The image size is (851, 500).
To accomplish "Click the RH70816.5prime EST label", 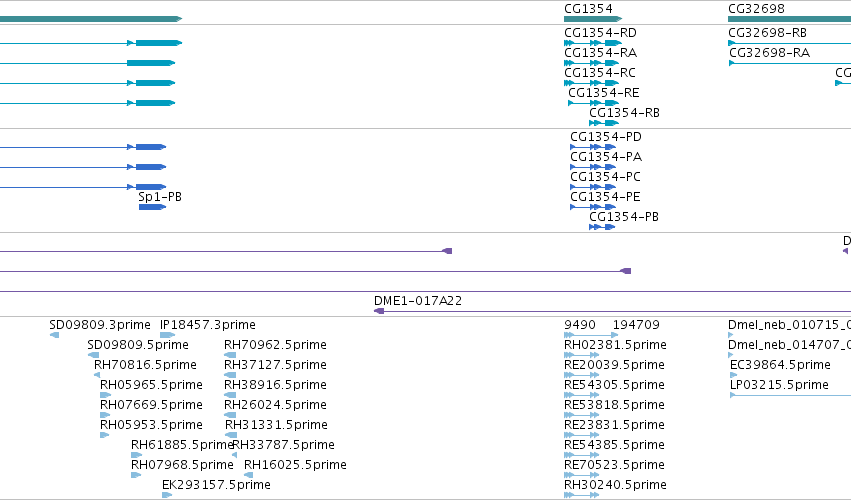I will coord(145,365).
